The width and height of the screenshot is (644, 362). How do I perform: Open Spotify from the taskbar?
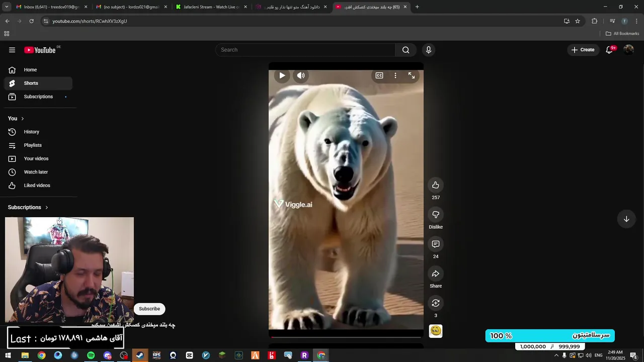tap(91, 355)
